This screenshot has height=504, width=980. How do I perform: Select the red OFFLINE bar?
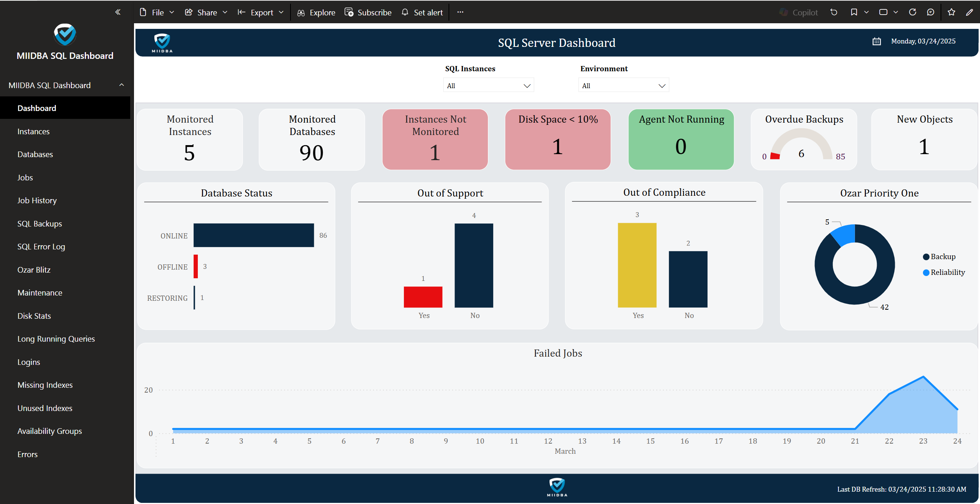(196, 267)
